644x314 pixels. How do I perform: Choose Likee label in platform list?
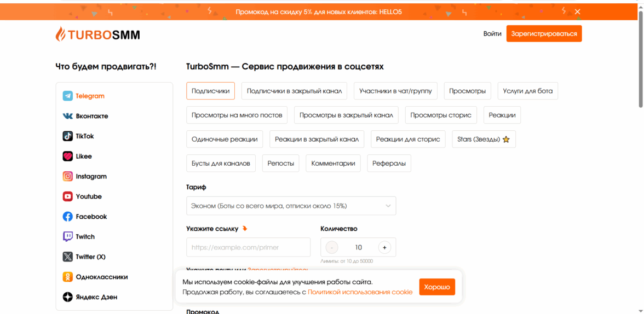pos(84,156)
